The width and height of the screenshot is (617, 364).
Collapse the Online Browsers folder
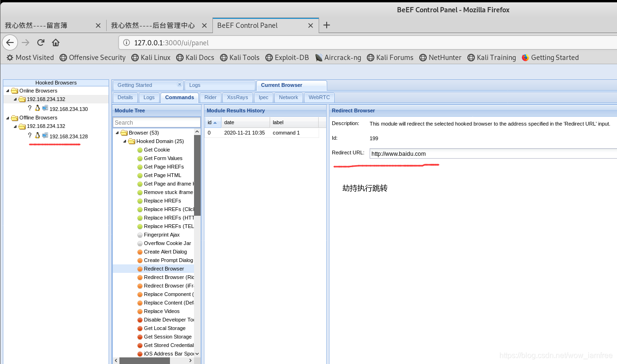(8, 91)
